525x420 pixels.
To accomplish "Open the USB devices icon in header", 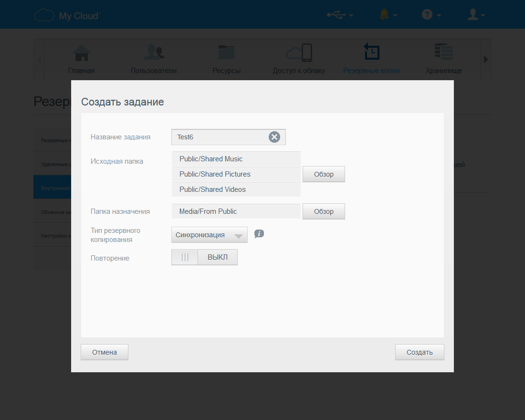I will click(336, 14).
